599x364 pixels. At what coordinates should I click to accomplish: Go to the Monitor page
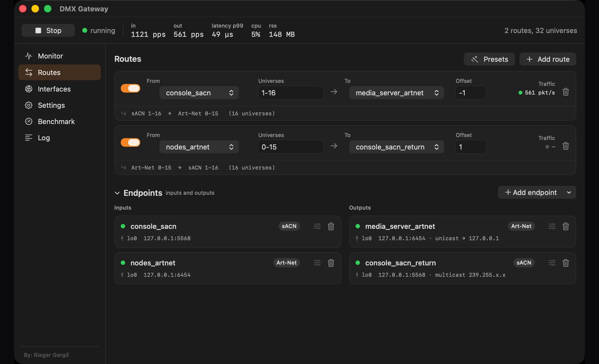pos(60,56)
